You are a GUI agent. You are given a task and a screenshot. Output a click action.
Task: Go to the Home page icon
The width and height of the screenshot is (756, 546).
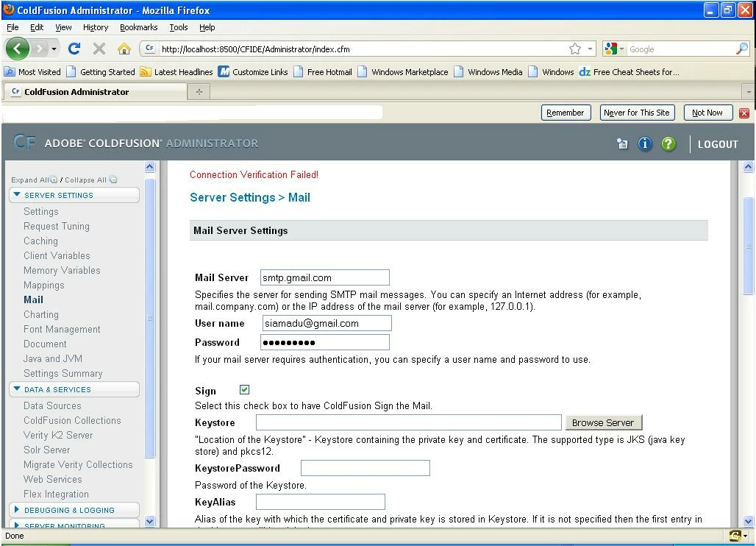[124, 49]
